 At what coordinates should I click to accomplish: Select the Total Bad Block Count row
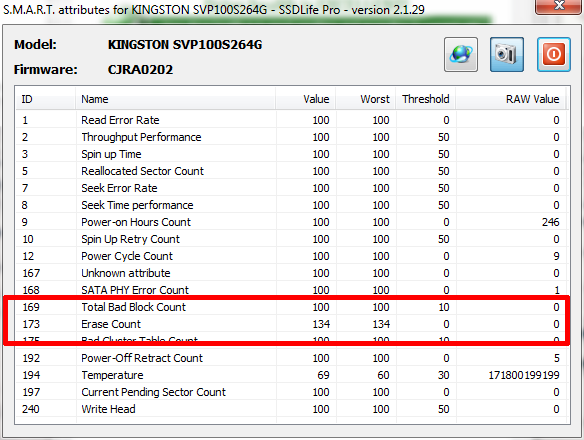point(291,307)
